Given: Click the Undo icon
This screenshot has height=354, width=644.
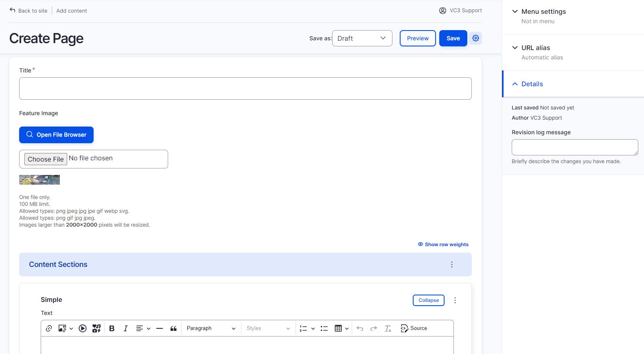Looking at the screenshot, I should (360, 328).
